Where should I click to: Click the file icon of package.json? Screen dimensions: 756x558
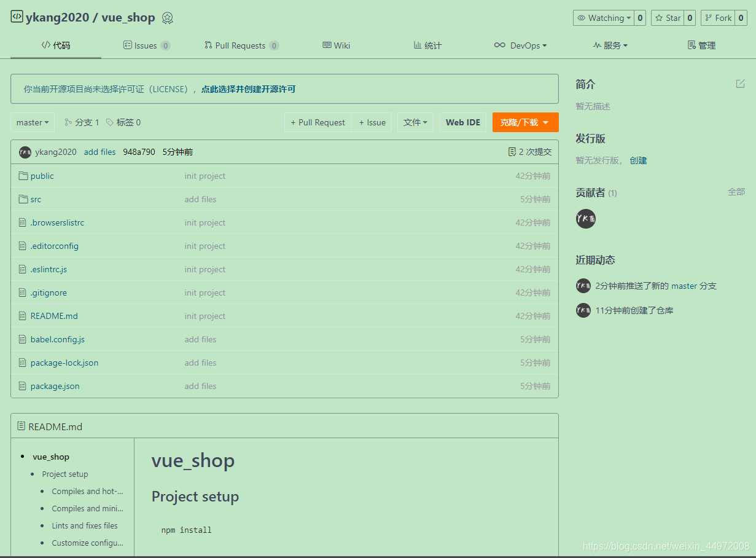tap(23, 386)
